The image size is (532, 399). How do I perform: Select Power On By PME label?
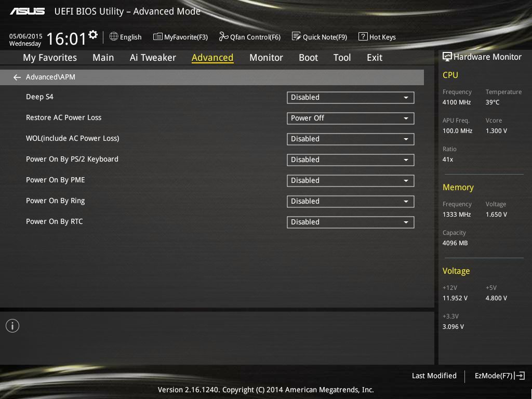pyautogui.click(x=55, y=180)
